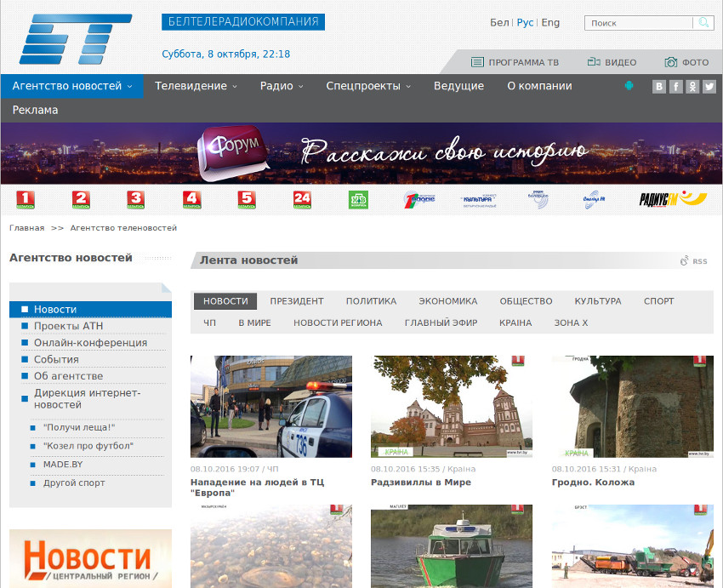Switch language to Eng
Screen dimensions: 723x588
[550, 23]
